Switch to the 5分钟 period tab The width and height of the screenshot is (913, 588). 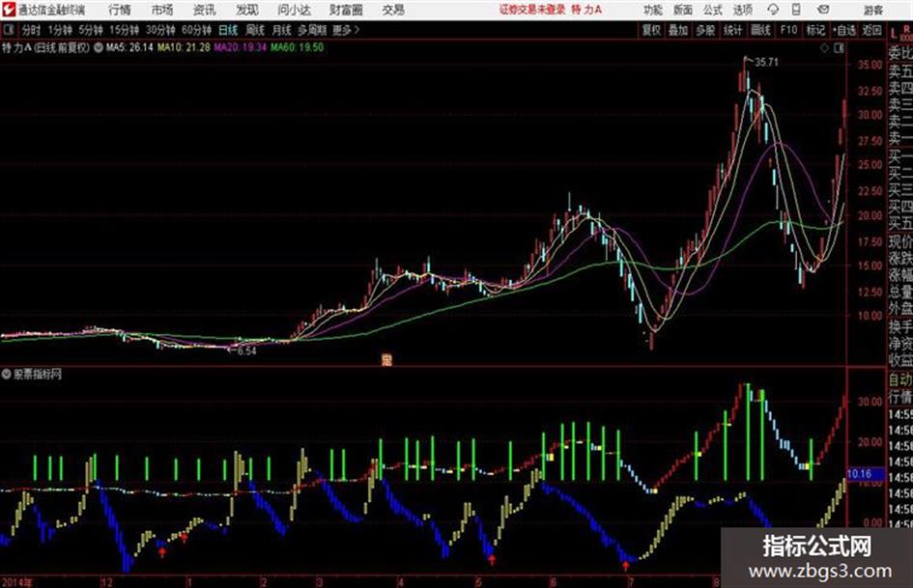(x=91, y=30)
